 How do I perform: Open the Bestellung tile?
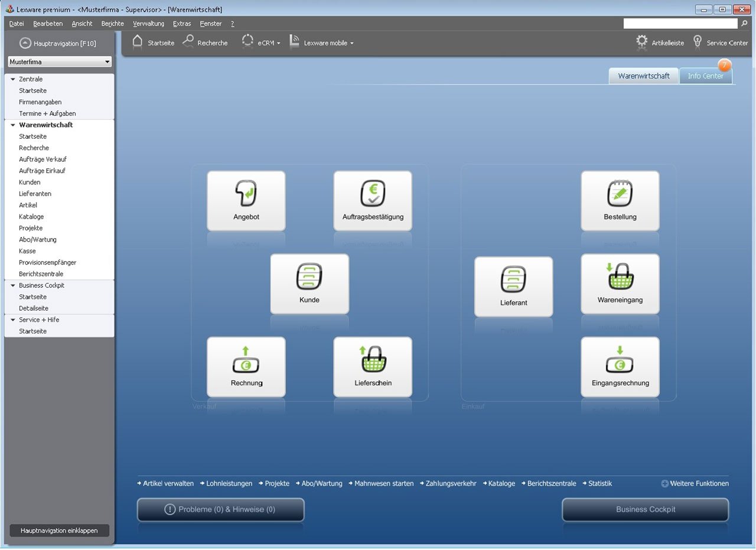620,201
